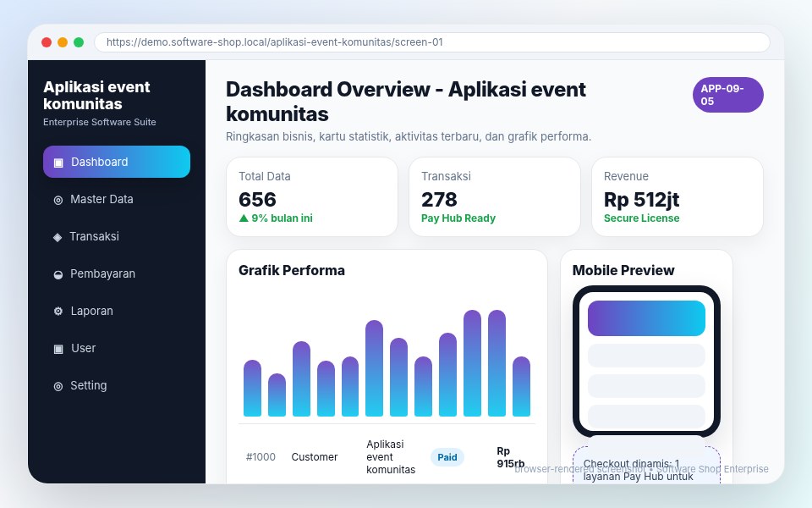This screenshot has height=508, width=812.
Task: Click the Rp 915rb amount
Action: pos(511,457)
